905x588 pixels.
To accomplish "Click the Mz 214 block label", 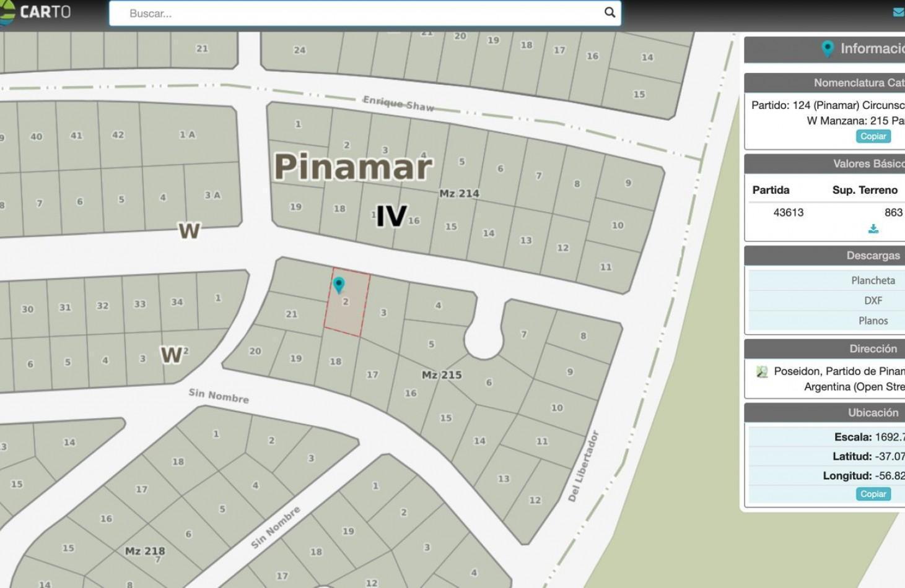I will click(459, 193).
